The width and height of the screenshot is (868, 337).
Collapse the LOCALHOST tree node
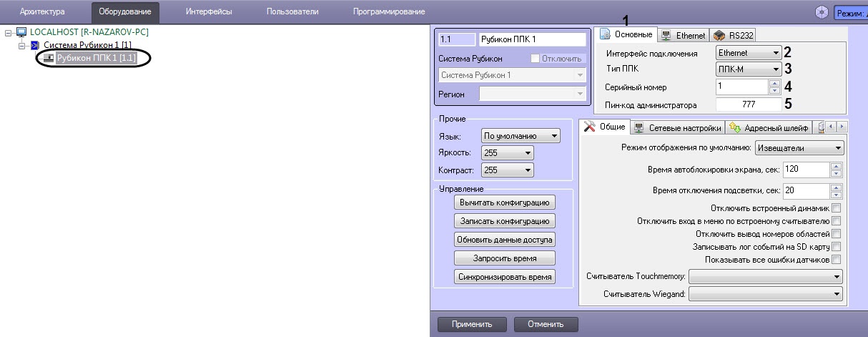pos(8,32)
